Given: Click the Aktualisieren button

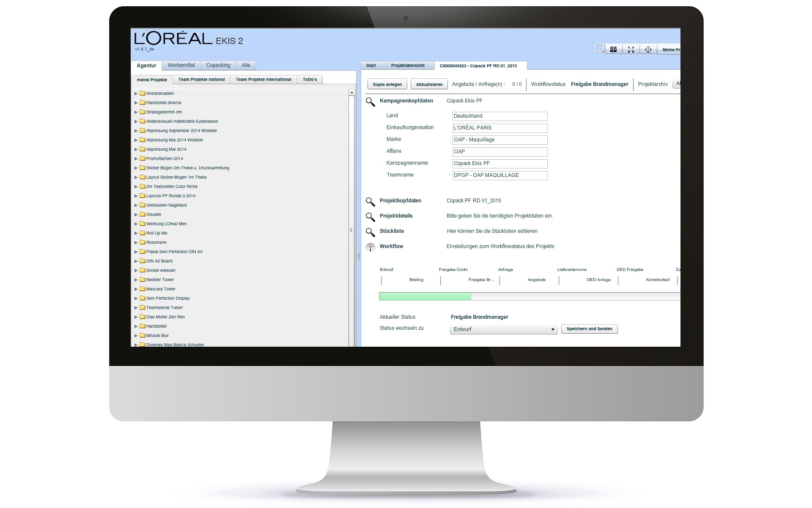Looking at the screenshot, I should coord(429,84).
